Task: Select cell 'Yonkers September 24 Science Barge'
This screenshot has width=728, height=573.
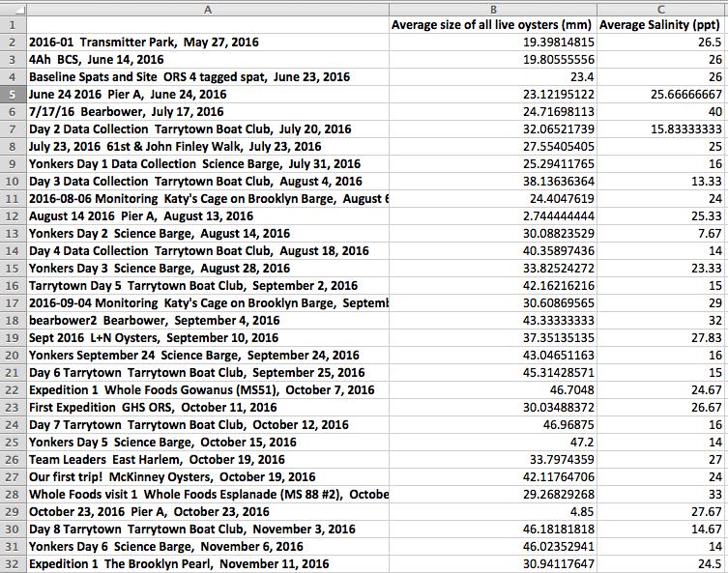Action: [208, 356]
